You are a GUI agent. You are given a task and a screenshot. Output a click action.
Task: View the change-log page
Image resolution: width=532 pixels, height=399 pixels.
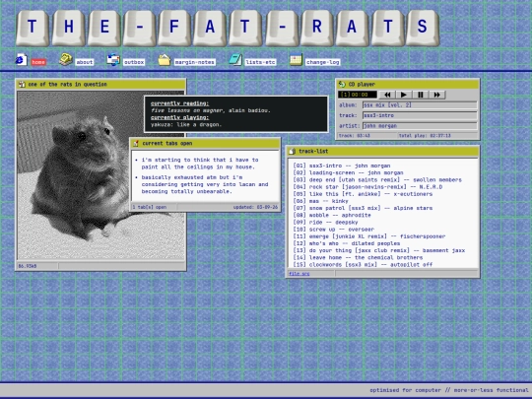click(x=322, y=62)
